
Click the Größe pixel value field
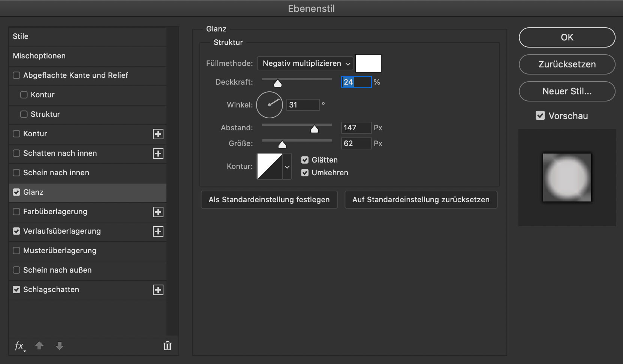356,143
